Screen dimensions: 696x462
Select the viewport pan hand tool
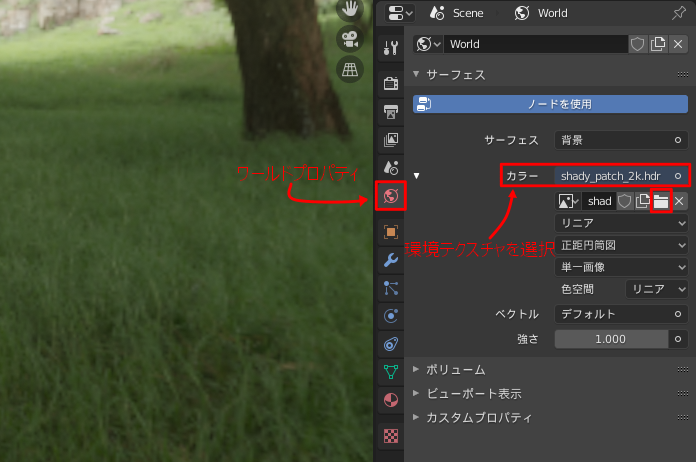click(x=350, y=9)
